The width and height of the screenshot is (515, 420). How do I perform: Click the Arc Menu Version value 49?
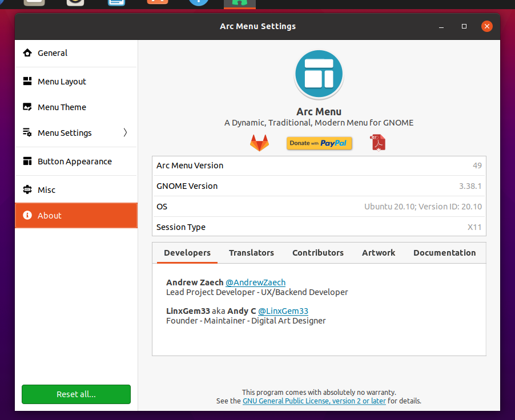[477, 165]
